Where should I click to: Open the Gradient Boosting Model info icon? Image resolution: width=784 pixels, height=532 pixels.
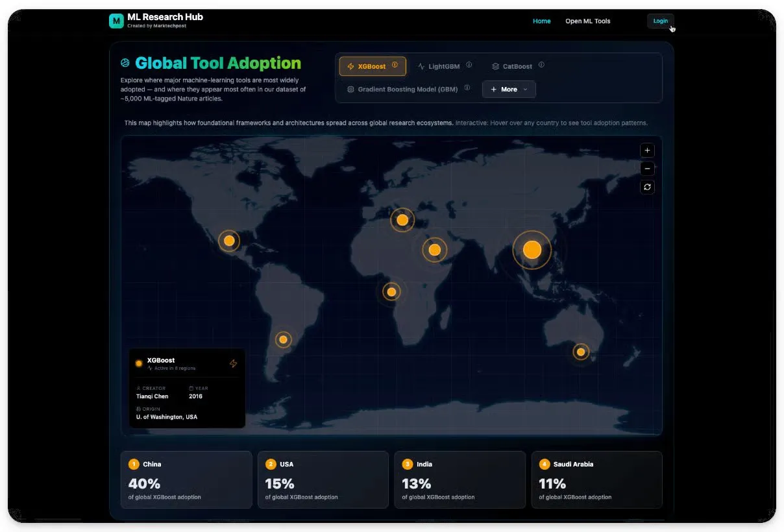pyautogui.click(x=467, y=88)
